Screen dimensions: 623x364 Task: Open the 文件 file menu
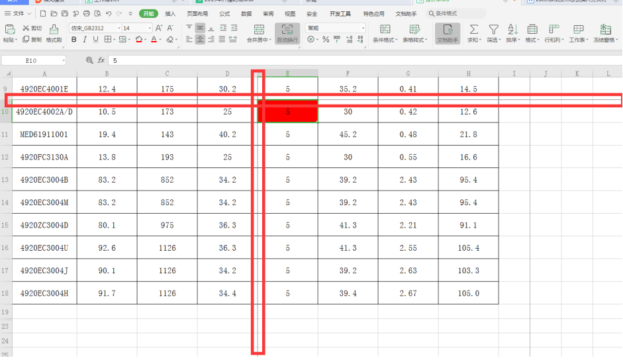pyautogui.click(x=18, y=13)
